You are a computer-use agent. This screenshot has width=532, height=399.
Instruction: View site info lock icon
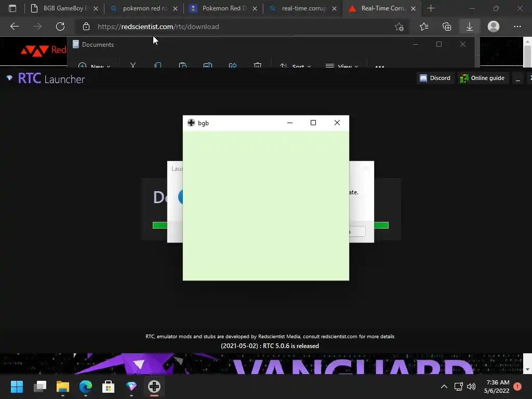(86, 26)
